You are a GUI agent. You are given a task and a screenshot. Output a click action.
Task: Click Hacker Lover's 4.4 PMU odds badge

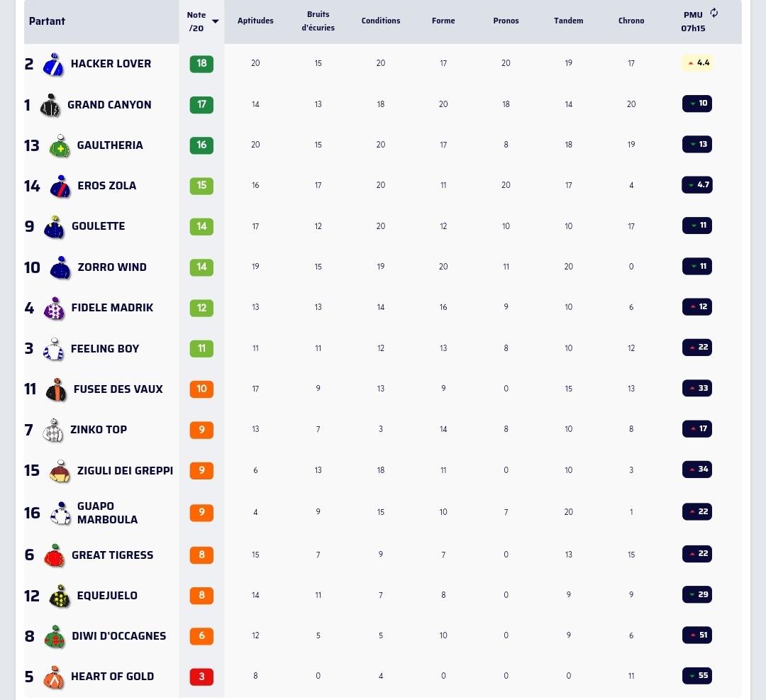point(697,62)
